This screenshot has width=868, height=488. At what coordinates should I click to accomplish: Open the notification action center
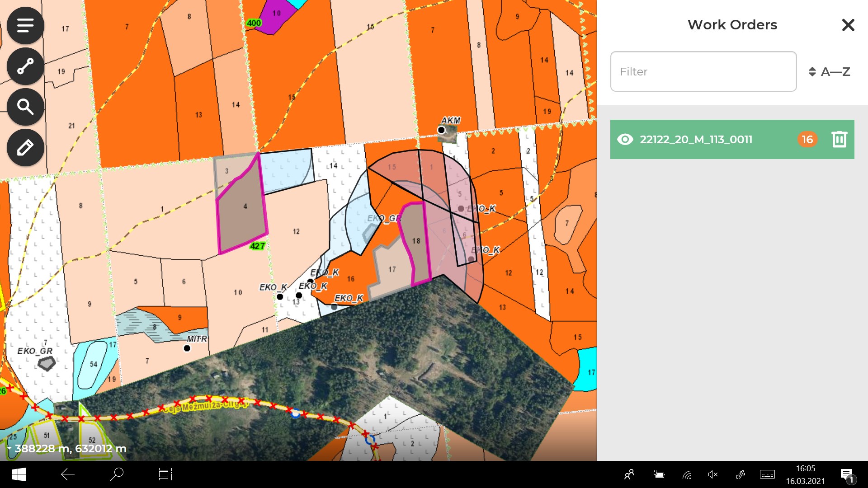[x=847, y=474]
